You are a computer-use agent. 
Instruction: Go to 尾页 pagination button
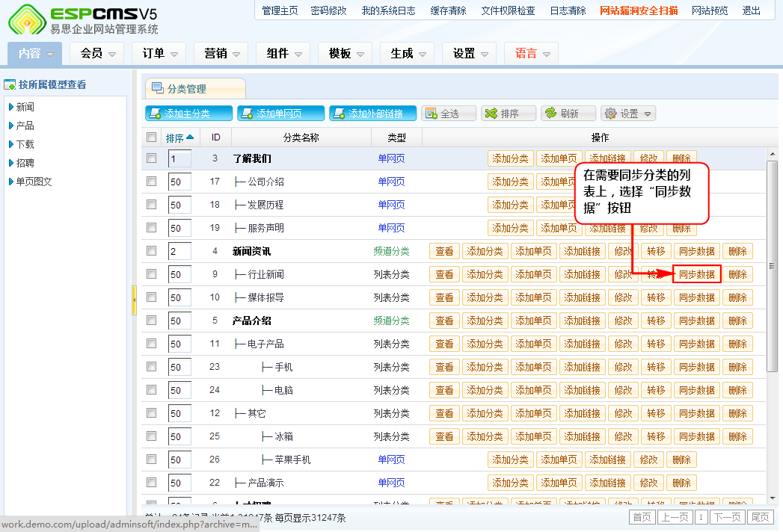click(760, 517)
